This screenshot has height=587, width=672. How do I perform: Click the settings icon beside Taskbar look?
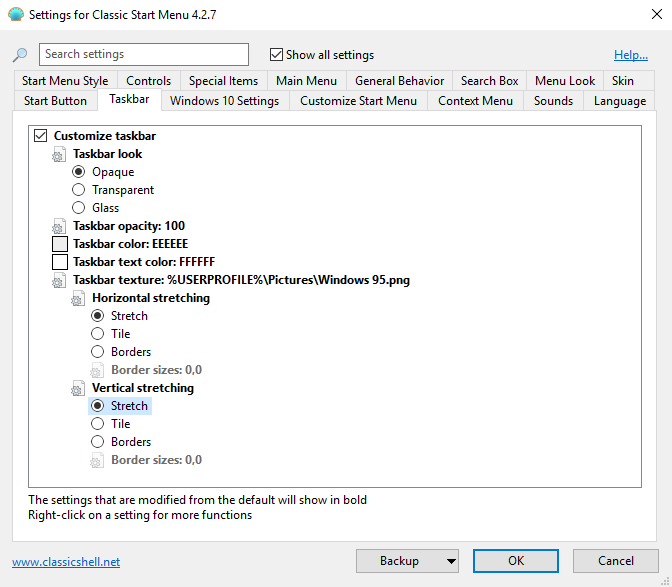click(x=59, y=154)
